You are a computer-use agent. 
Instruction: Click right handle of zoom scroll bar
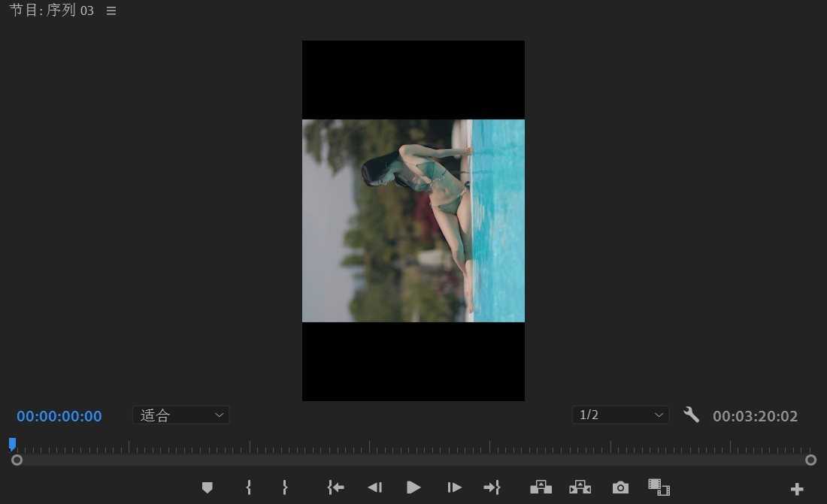point(810,460)
